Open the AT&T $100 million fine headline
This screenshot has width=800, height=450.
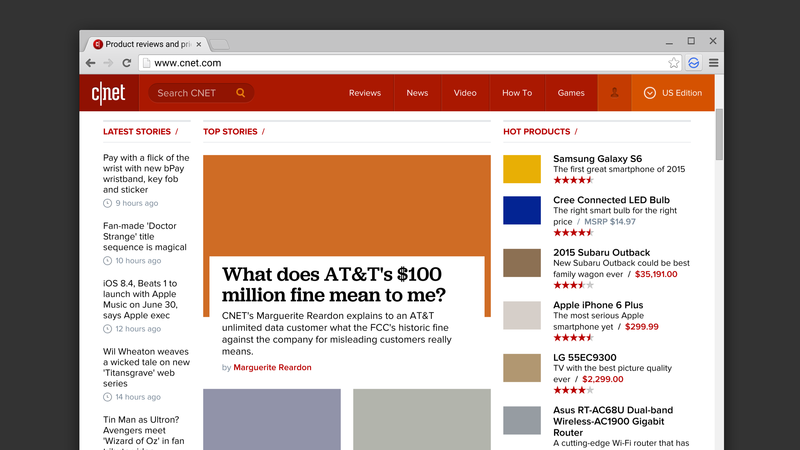[334, 284]
